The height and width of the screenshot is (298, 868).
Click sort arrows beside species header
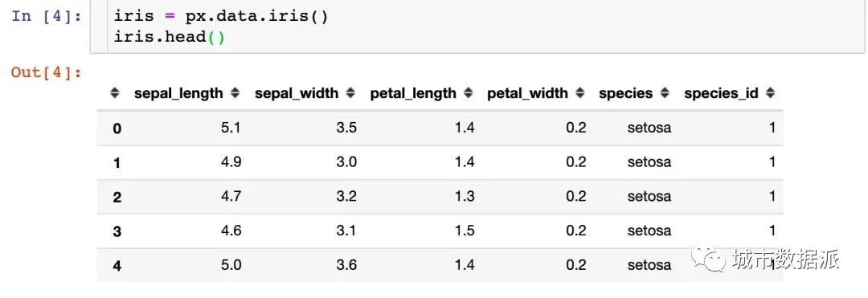[665, 93]
